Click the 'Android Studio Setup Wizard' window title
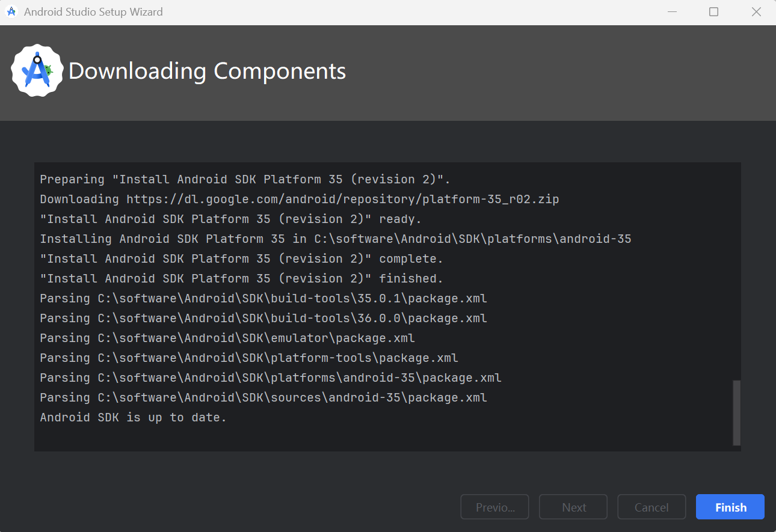The width and height of the screenshot is (776, 532). [x=93, y=12]
